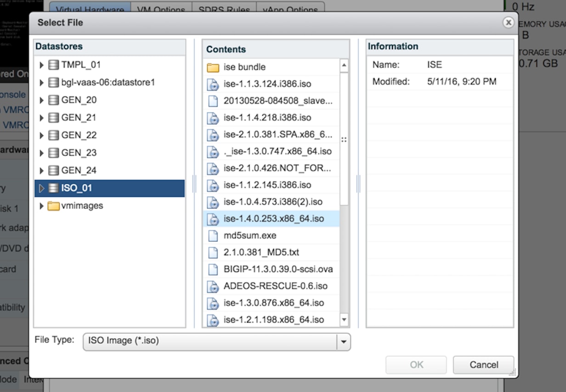Close the Select File dialog
The height and width of the screenshot is (392, 566).
508,22
